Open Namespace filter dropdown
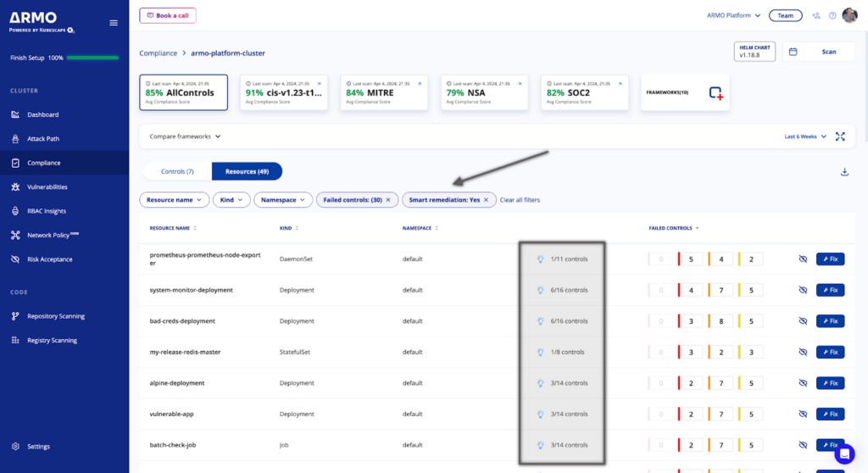This screenshot has width=868, height=473. pyautogui.click(x=283, y=200)
